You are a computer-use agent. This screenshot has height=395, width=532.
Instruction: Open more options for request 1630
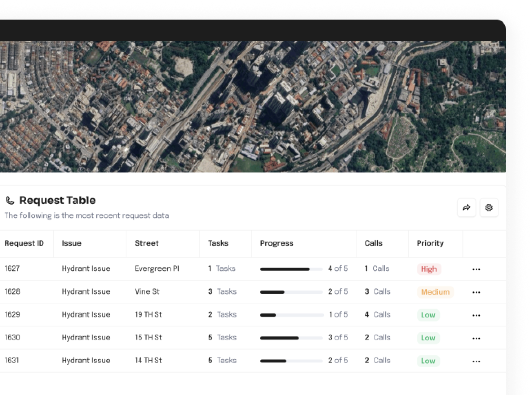[476, 338]
